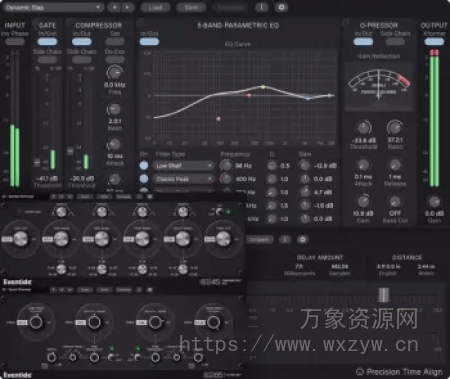Image resolution: width=450 pixels, height=379 pixels.
Task: Go to the previous preset arrow
Action: pyautogui.click(x=114, y=7)
